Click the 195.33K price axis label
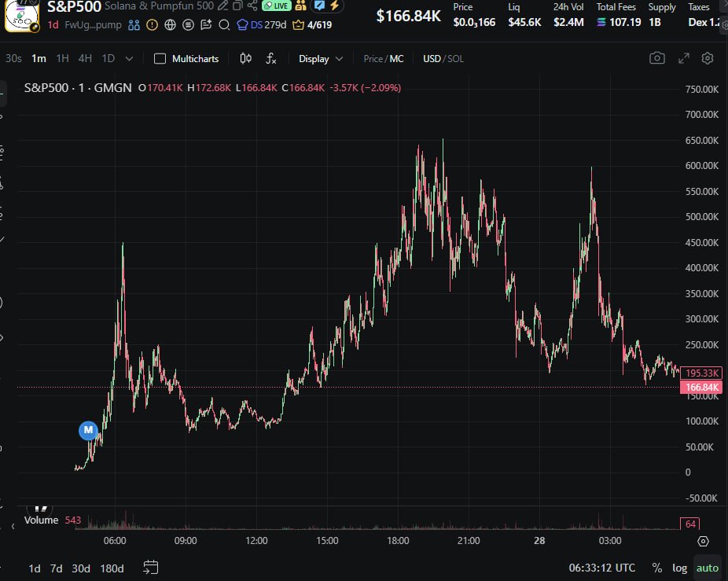Viewport: 728px width, 581px height. pos(701,373)
